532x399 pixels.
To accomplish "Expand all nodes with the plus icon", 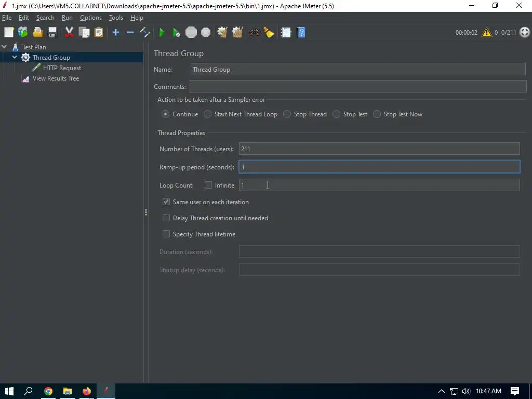I will (116, 33).
